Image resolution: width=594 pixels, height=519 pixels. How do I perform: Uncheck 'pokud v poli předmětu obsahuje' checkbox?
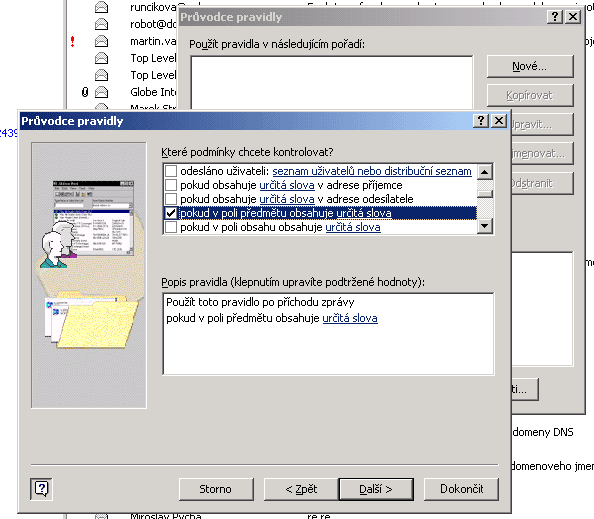(171, 213)
